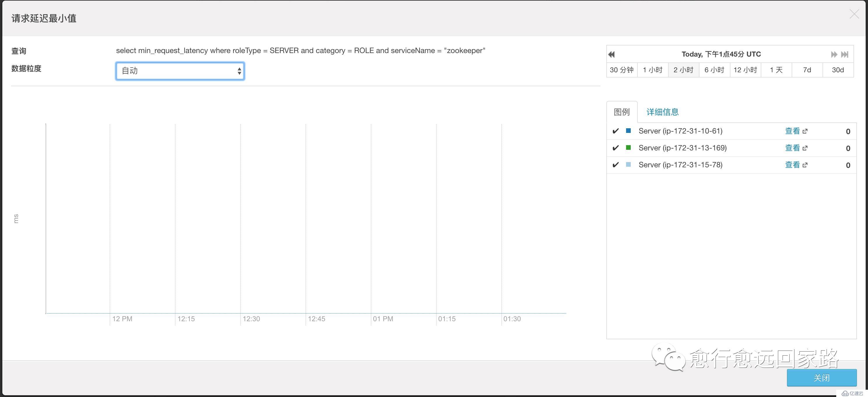Click the 请求延迟最小值 dialog title
Image resolution: width=868 pixels, height=397 pixels.
(44, 18)
